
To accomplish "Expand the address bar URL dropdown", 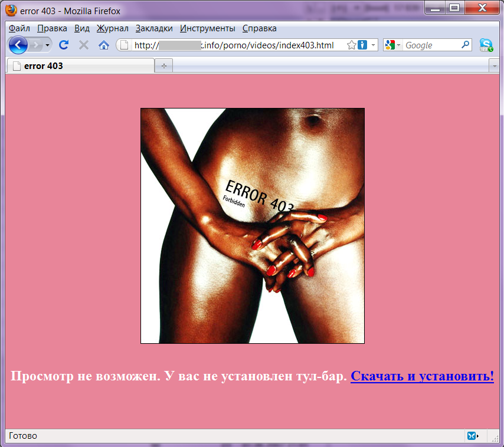I will (374, 45).
